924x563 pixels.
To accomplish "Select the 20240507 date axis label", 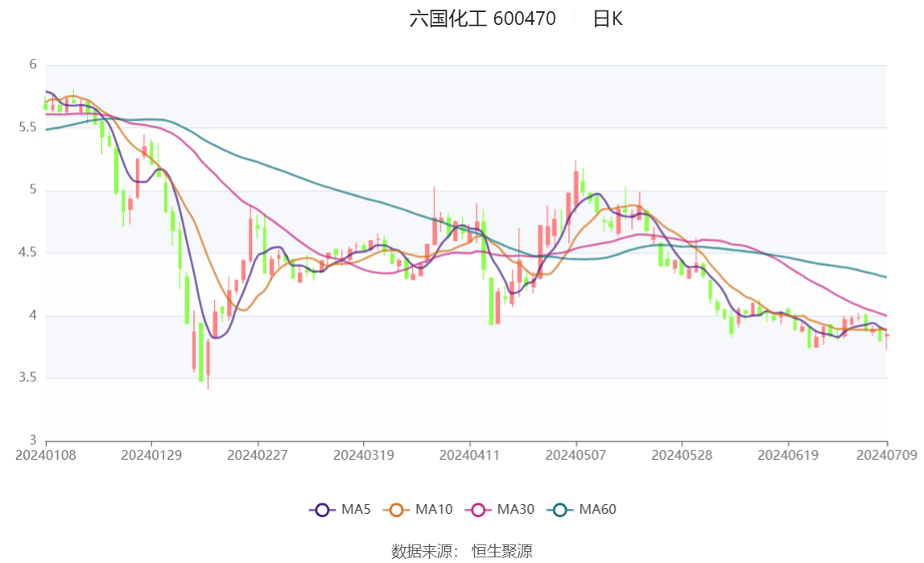I will (x=575, y=455).
